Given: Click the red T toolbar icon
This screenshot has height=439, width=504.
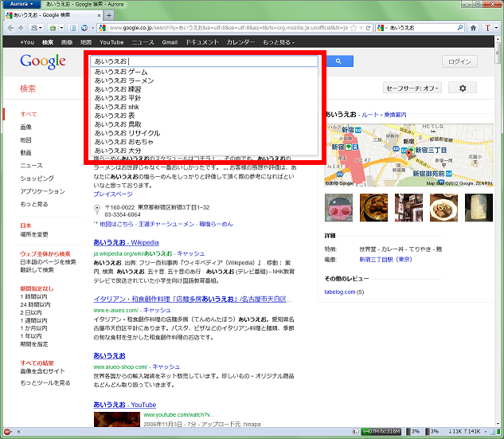Looking at the screenshot, I should (x=487, y=28).
